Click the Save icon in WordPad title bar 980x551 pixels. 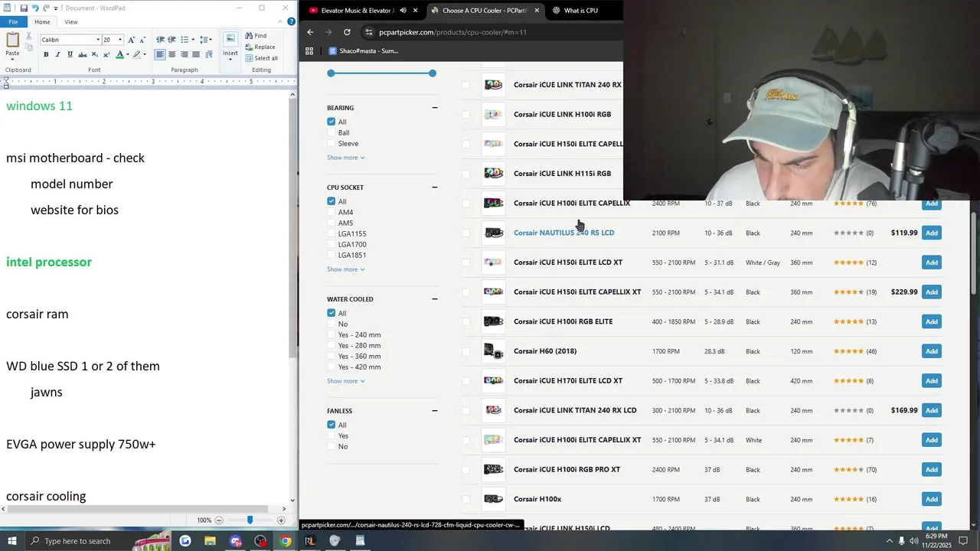[24, 8]
